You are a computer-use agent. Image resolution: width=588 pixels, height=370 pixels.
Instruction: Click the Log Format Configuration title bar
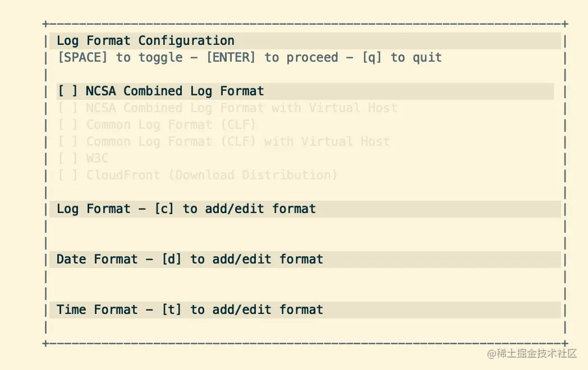tap(305, 40)
